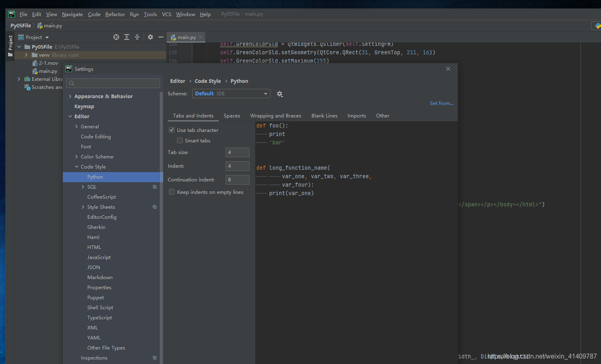Open the Scheme dropdown

click(231, 94)
